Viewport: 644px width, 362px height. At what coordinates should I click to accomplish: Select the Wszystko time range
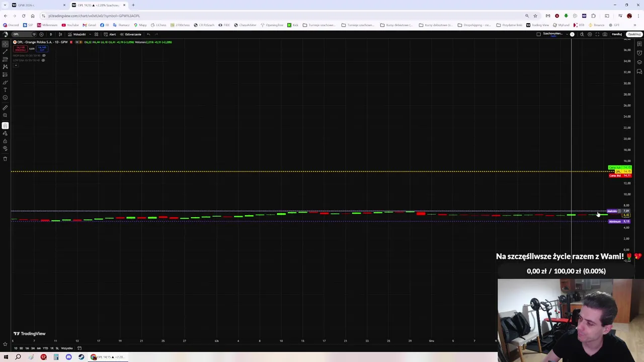pyautogui.click(x=67, y=348)
